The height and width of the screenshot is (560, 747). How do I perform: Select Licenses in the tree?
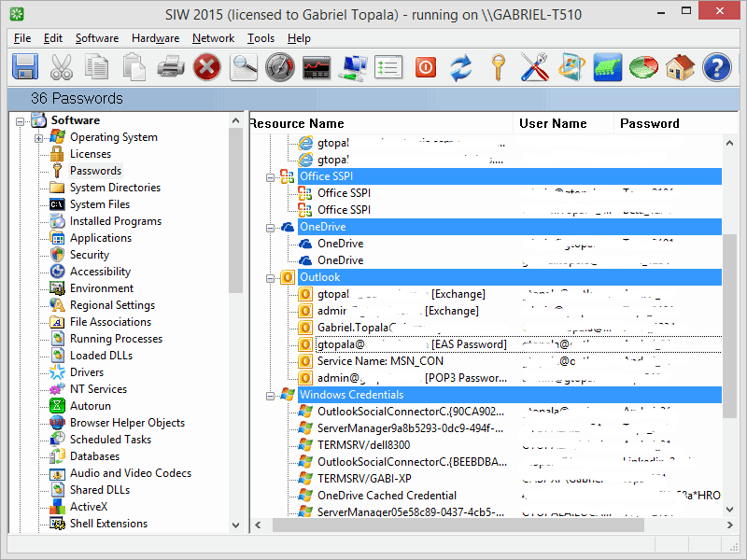[x=91, y=154]
